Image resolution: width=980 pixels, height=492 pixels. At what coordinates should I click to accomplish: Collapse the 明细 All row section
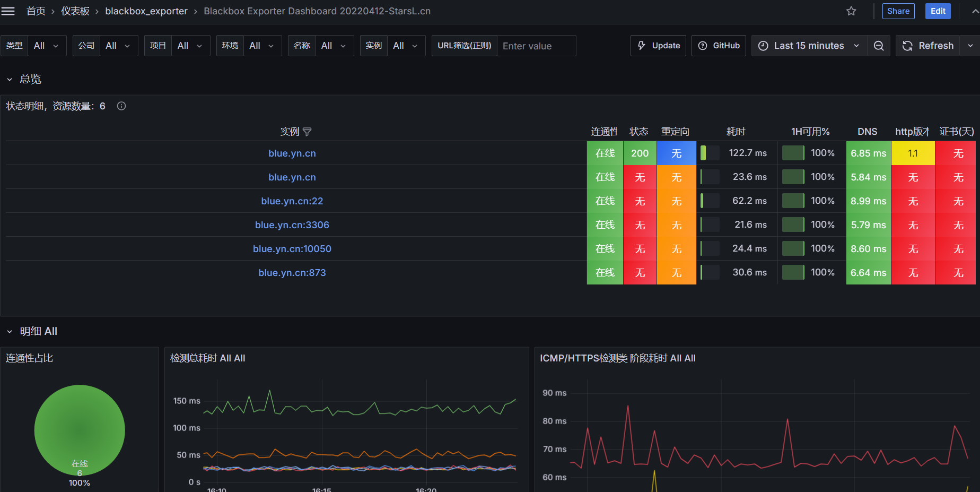click(10, 331)
